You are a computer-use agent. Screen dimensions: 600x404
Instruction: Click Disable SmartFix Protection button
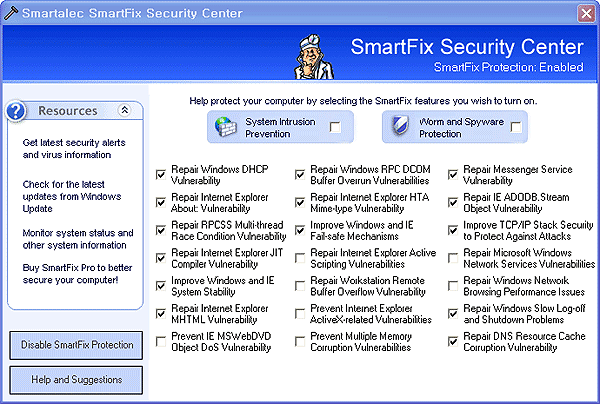[76, 345]
